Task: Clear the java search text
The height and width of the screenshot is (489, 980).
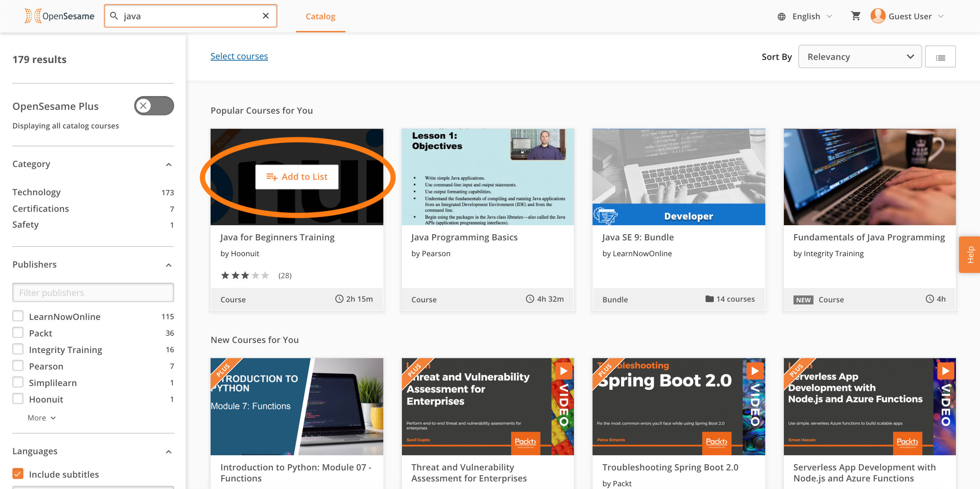Action: coord(266,16)
